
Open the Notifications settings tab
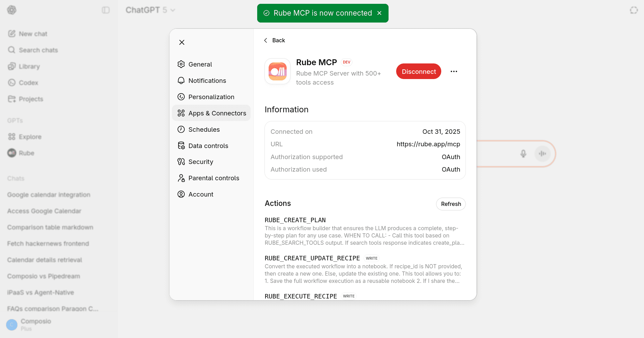[x=211, y=80]
